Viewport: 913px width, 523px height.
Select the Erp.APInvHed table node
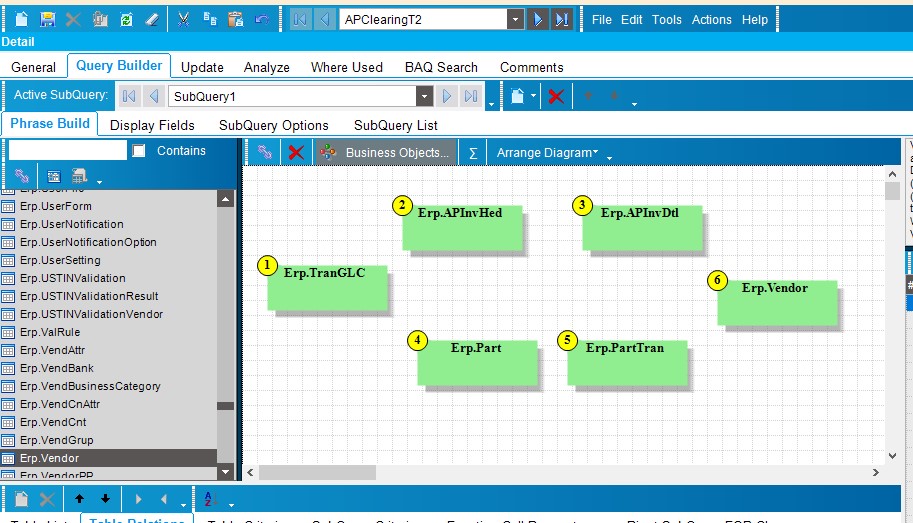(x=462, y=228)
